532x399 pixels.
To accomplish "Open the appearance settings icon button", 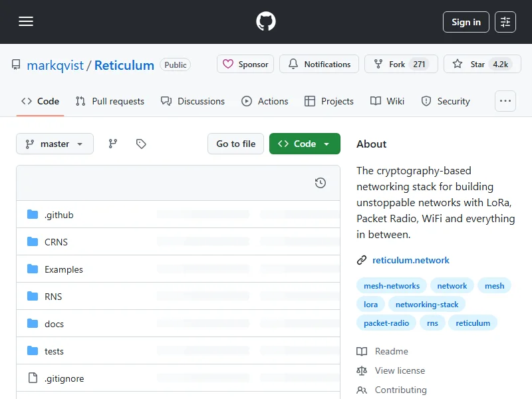I will click(505, 22).
